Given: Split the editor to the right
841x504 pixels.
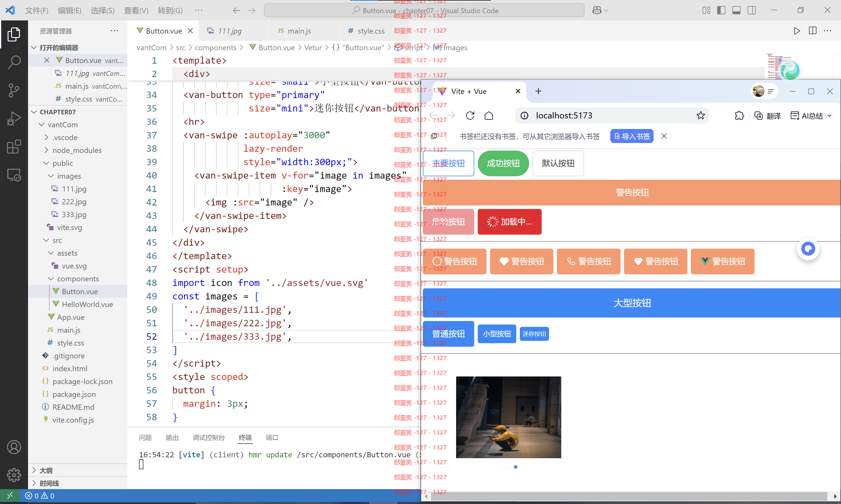Looking at the screenshot, I should pyautogui.click(x=812, y=31).
